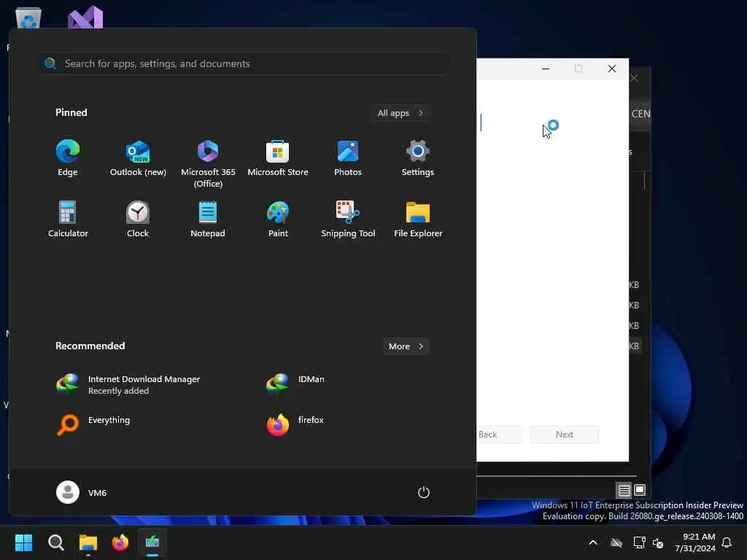Open Firefox from the taskbar
The width and height of the screenshot is (747, 560).
coord(120,542)
